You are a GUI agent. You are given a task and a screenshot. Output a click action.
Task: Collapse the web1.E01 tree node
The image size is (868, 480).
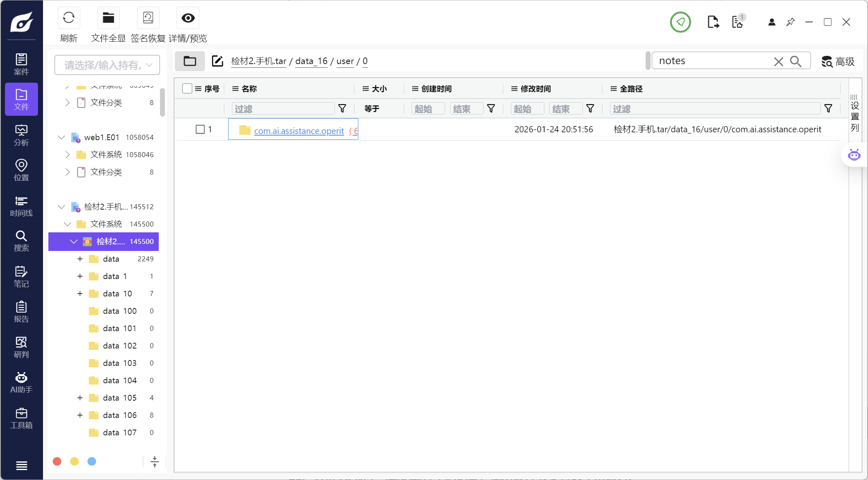coord(62,137)
